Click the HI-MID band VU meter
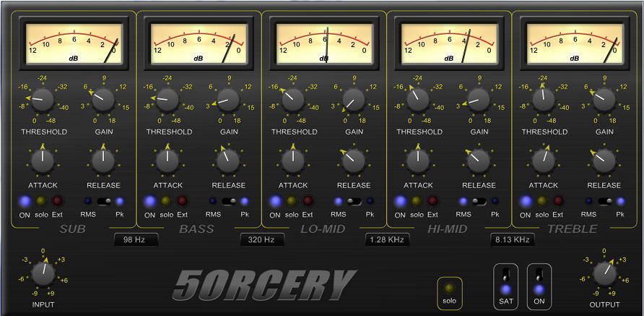This screenshot has height=316, width=644. tap(450, 43)
